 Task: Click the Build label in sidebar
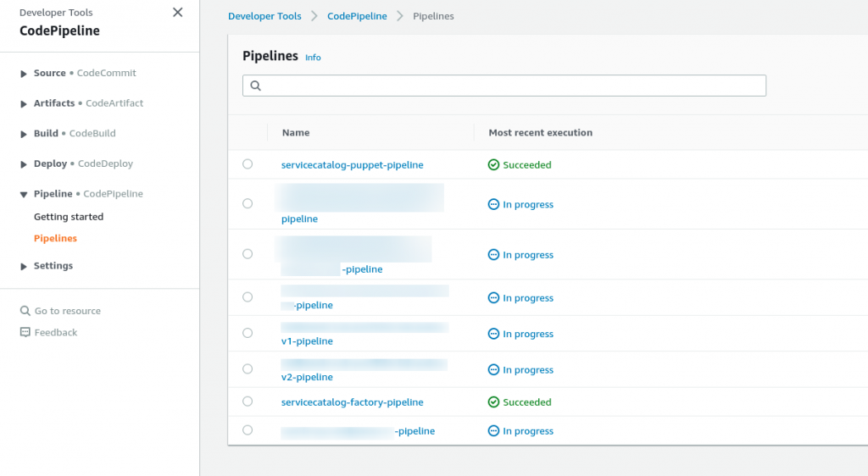point(46,133)
